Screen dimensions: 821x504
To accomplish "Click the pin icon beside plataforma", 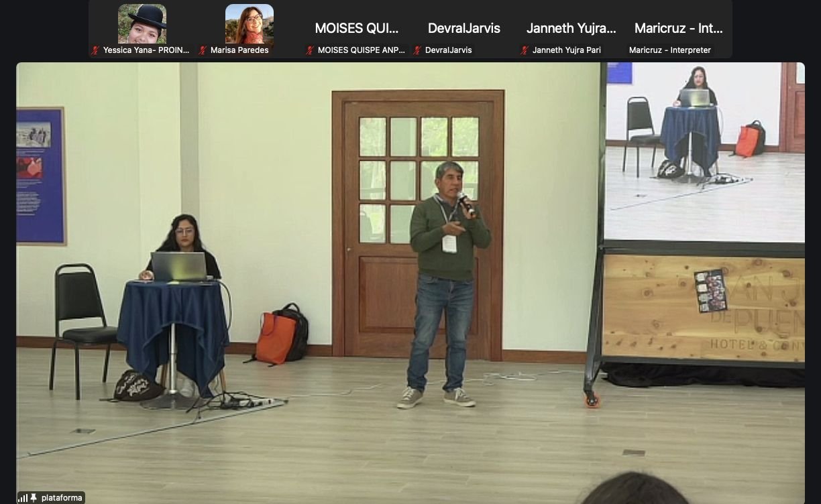I will (34, 498).
